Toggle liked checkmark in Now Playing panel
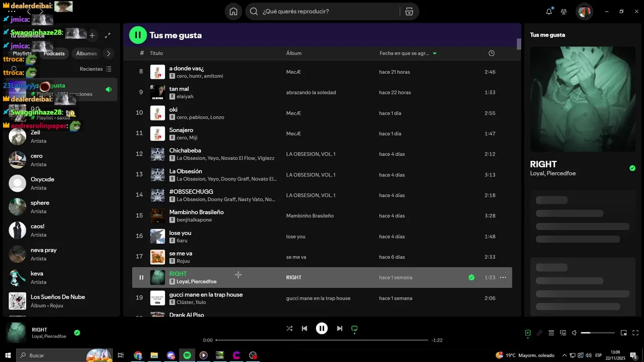Screen dimensions: 644x362 [x=632, y=168]
